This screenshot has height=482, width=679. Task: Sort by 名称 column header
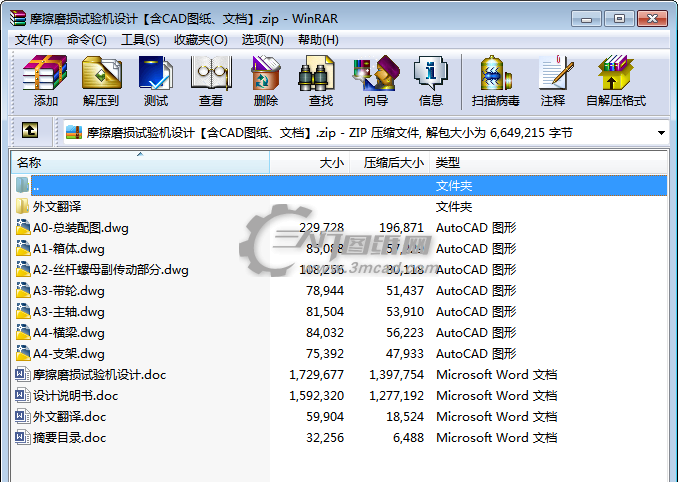pos(140,162)
